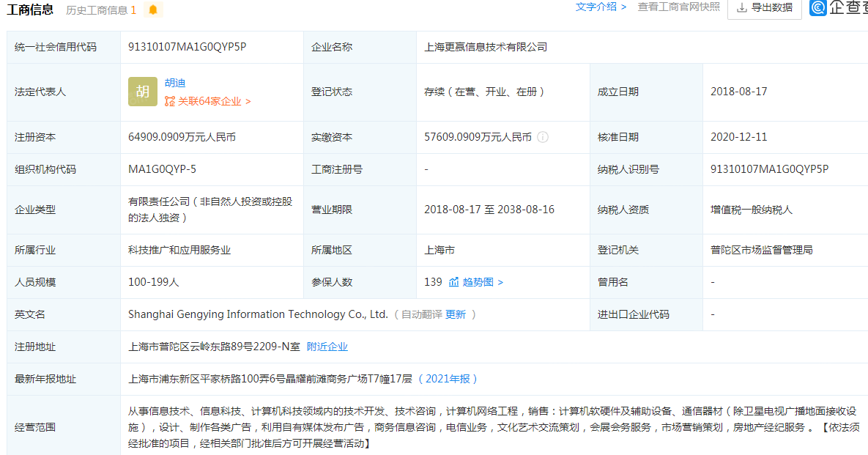This screenshot has height=455, width=868.
Task: Click the 企查查 logo in top right corner
Action: point(817,9)
